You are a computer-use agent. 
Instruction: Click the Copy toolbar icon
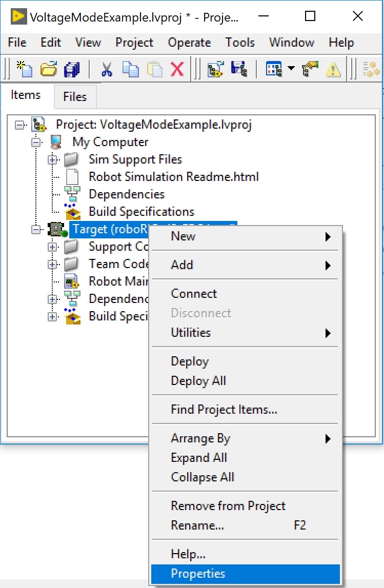[131, 69]
